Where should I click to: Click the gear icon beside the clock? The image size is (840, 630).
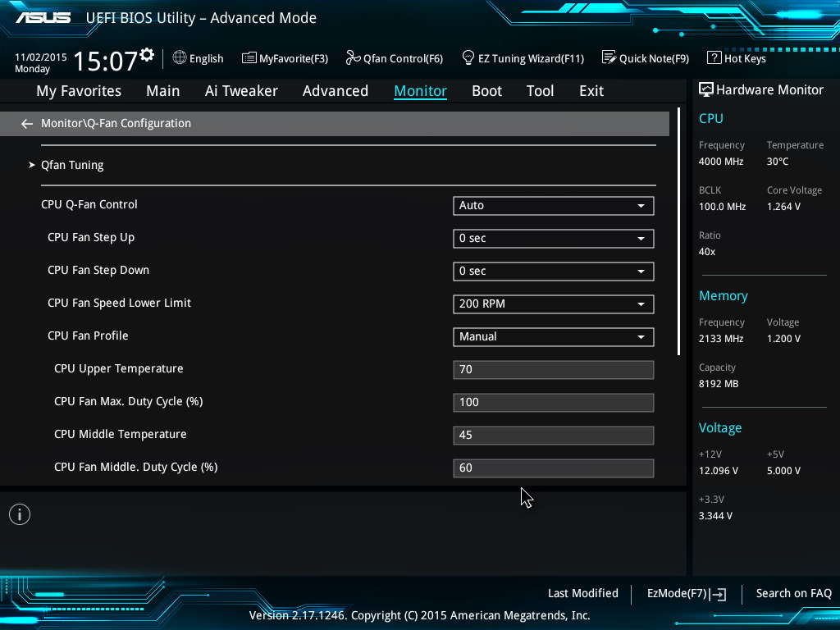[x=147, y=55]
